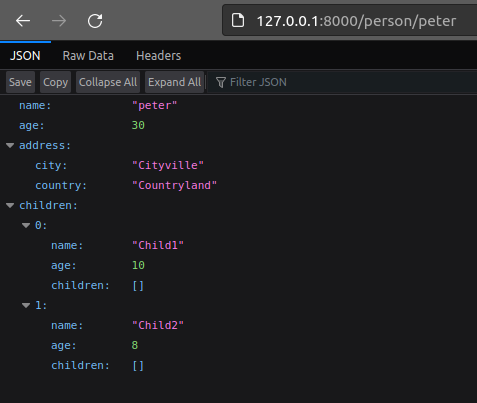Select the country value "Countryland"
This screenshot has width=477, height=403.
click(x=174, y=185)
